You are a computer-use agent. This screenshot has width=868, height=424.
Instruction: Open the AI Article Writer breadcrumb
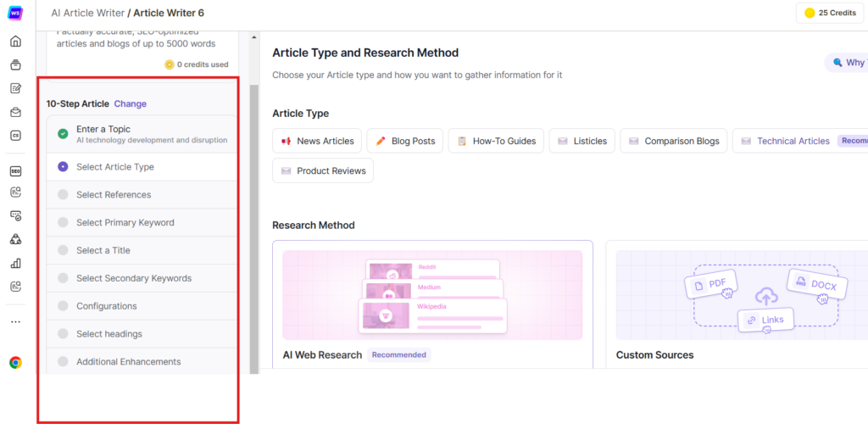point(87,14)
